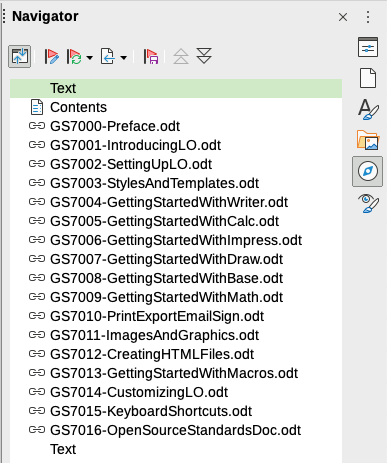Viewport: 387px width, 463px height.
Task: Click link icon beside GS7007-GettingStartedWithDraw.odt
Action: [37, 259]
